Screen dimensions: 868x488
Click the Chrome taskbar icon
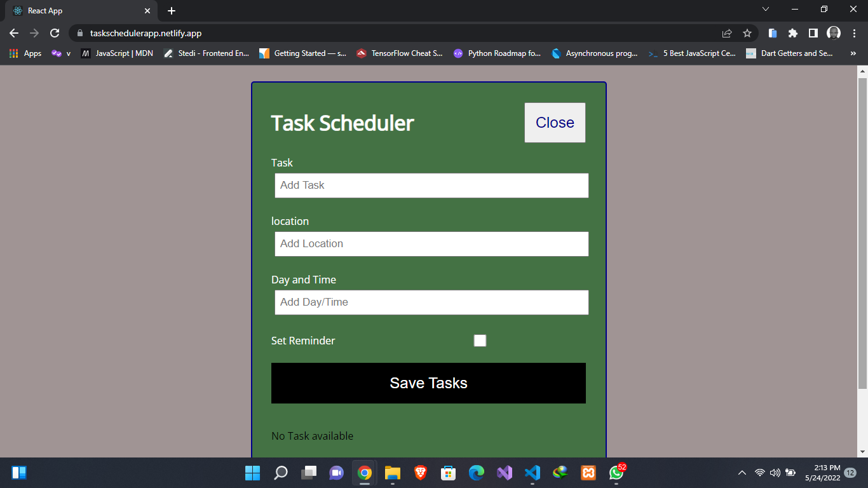[364, 473]
